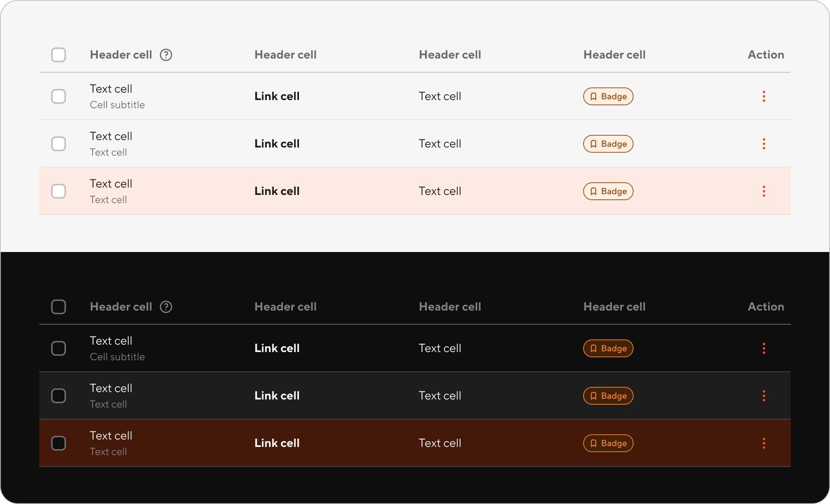Screen dimensions: 830x504
Task: Click the Badge in the pink highlighted row
Action: click(x=608, y=191)
